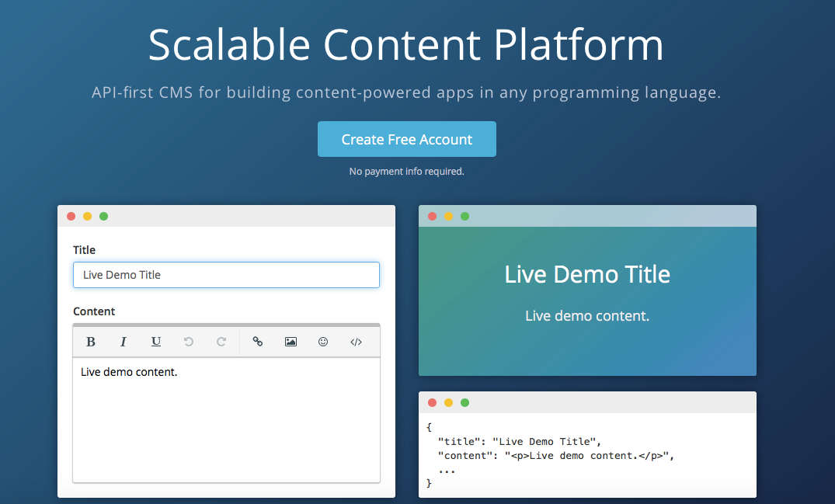Image resolution: width=835 pixels, height=504 pixels.
Task: Click the yellow circle on the JSON window
Action: 448,402
